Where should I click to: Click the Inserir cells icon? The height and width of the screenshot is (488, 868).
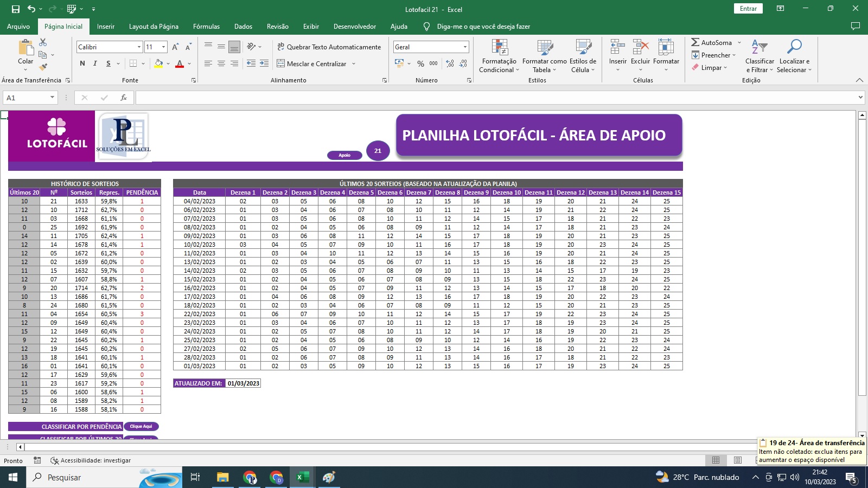pos(617,56)
